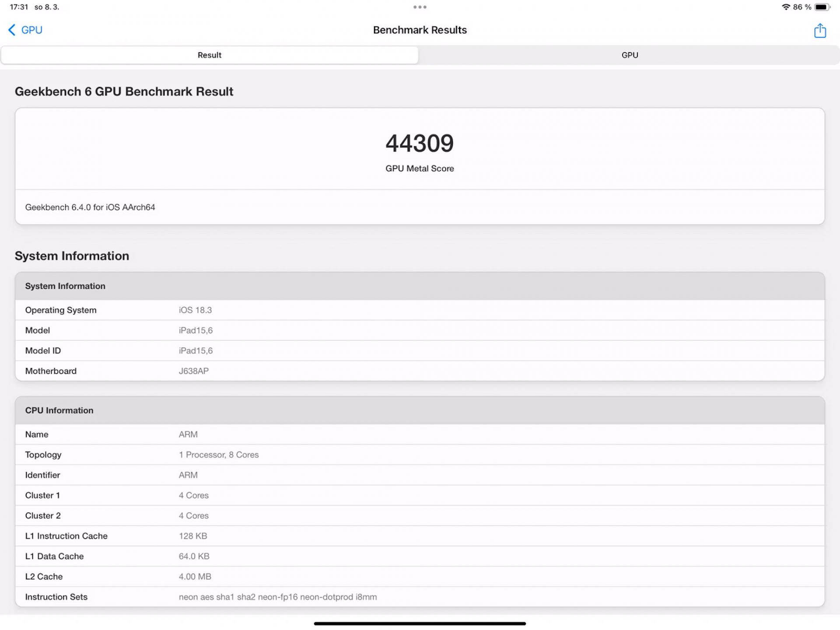Image resolution: width=840 pixels, height=630 pixels.
Task: Select topology value 1 Processor, 8 Cores
Action: click(x=219, y=455)
